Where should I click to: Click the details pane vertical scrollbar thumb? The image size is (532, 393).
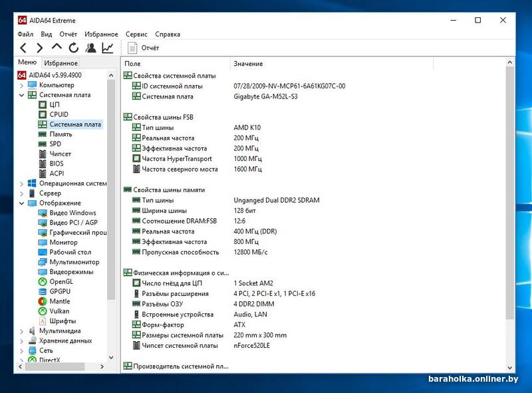click(x=509, y=192)
